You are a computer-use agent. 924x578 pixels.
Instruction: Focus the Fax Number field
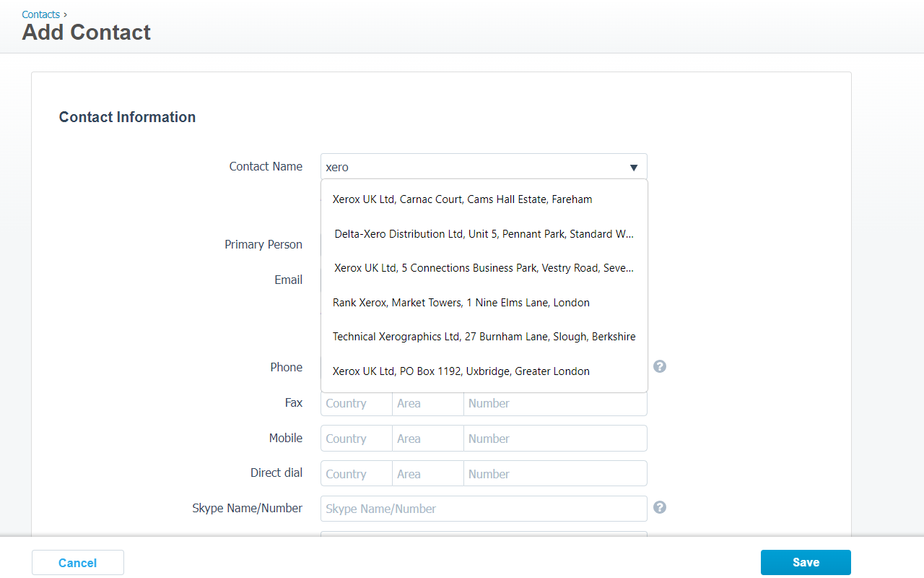tap(555, 403)
